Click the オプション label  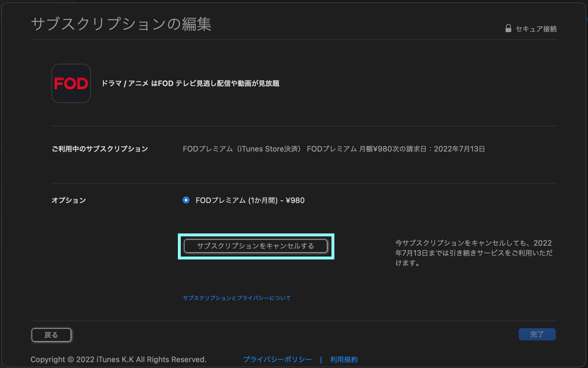pyautogui.click(x=68, y=200)
